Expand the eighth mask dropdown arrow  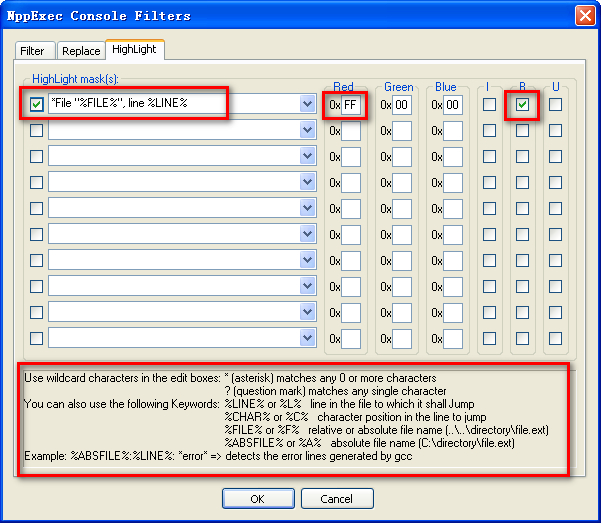tap(307, 286)
